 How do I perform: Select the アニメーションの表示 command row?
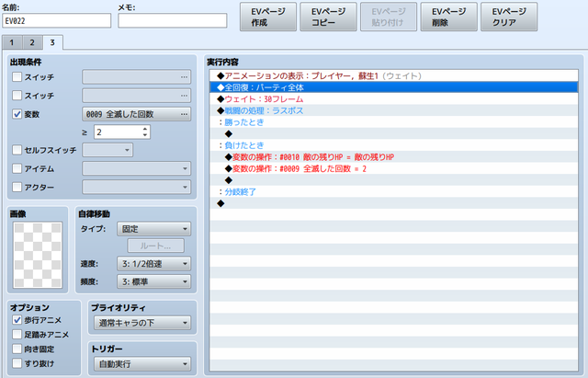(x=394, y=75)
